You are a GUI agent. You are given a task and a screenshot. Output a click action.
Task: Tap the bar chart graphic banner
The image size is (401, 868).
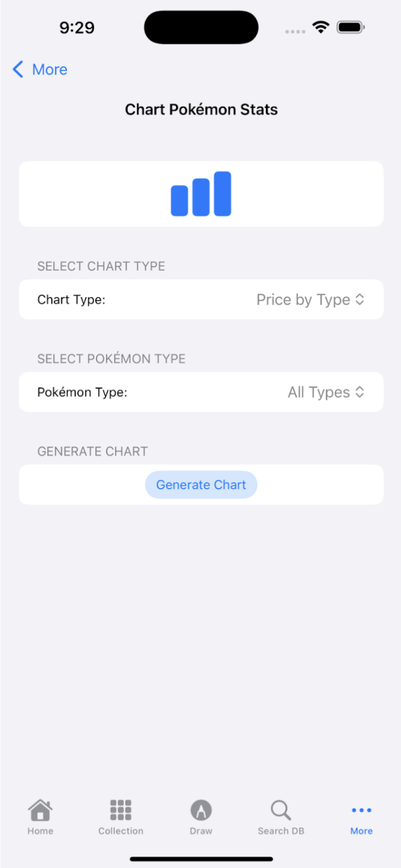point(200,194)
